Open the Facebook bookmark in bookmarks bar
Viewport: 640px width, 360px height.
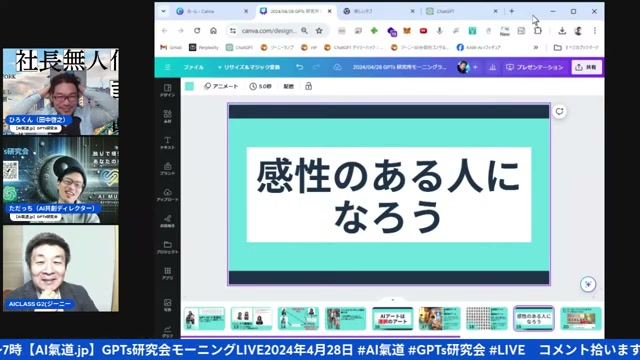pyautogui.click(x=479, y=47)
